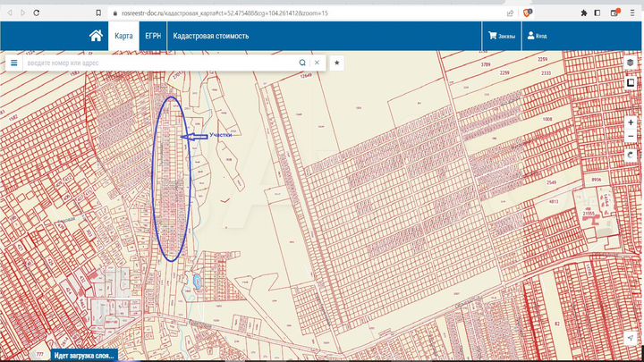Click the geolocation arrow at bottom right
644x362 pixels.
(x=630, y=338)
